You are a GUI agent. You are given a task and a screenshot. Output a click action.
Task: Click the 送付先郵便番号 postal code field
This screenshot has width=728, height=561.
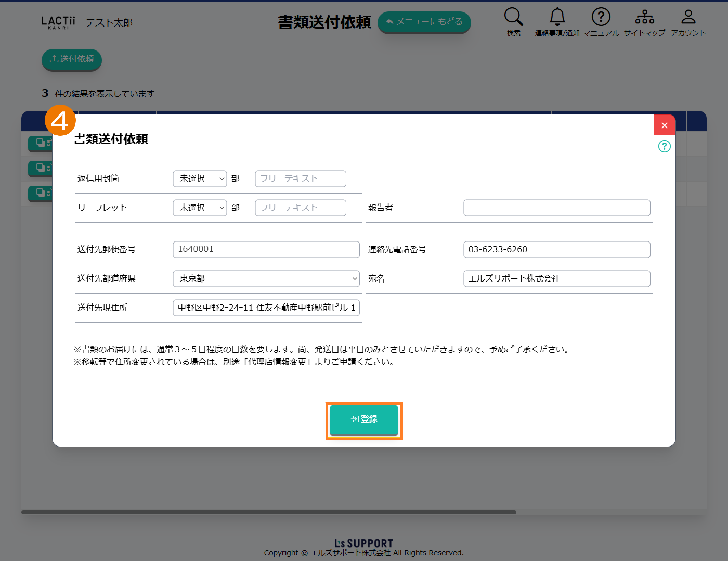pos(266,249)
